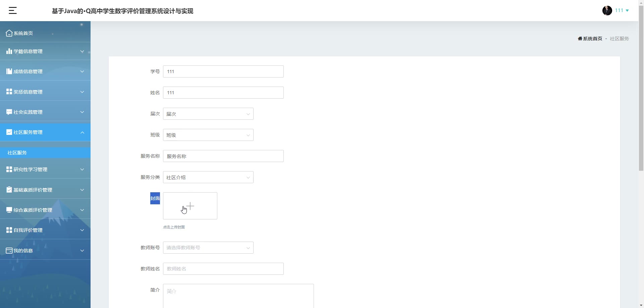
Task: Click the grid icon for 自我评价管理
Action: [x=9, y=230]
